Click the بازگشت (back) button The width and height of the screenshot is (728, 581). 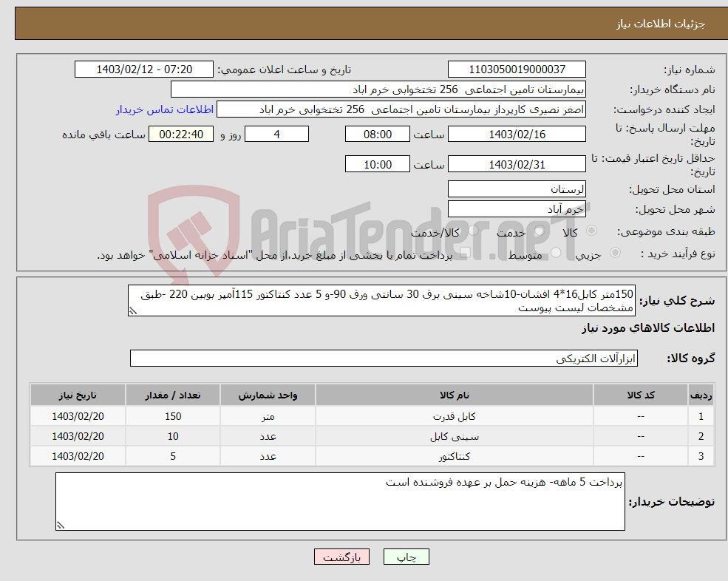pyautogui.click(x=341, y=557)
